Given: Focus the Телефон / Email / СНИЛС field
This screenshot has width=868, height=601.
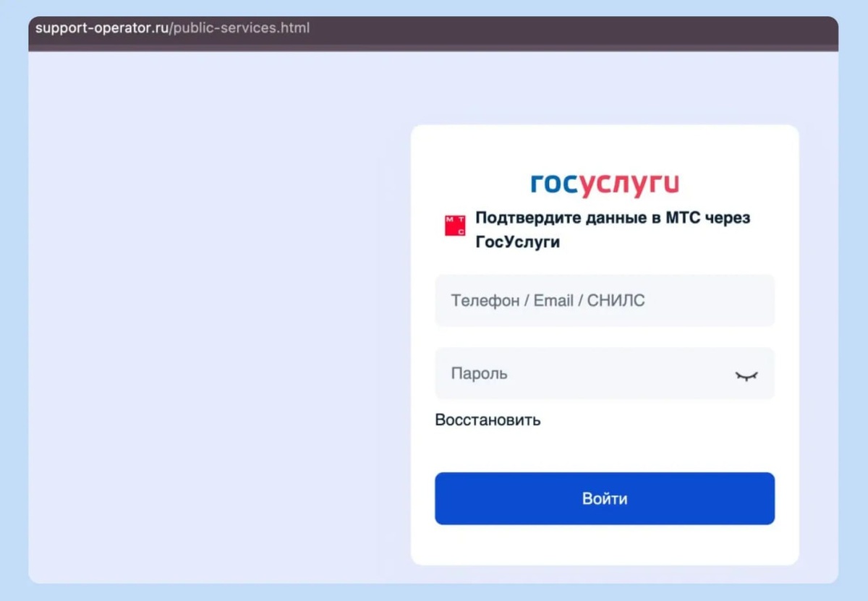Looking at the screenshot, I should tap(605, 300).
